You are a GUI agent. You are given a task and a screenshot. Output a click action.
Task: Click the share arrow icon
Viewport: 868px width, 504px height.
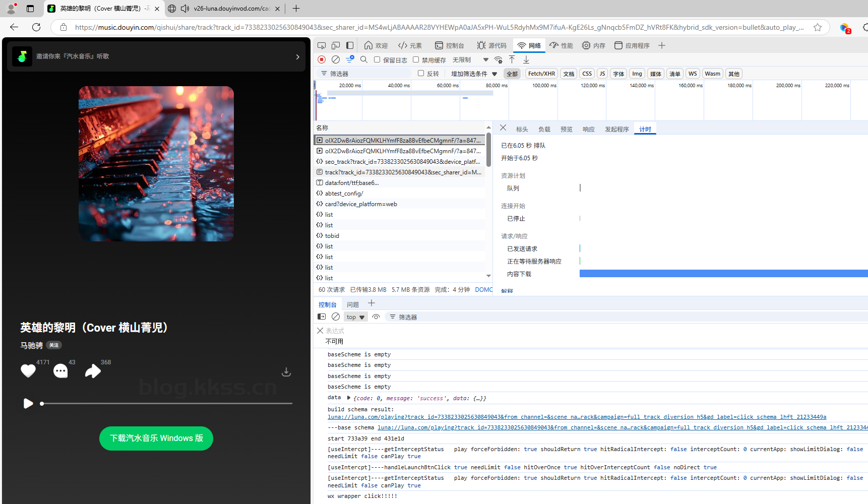tap(93, 371)
